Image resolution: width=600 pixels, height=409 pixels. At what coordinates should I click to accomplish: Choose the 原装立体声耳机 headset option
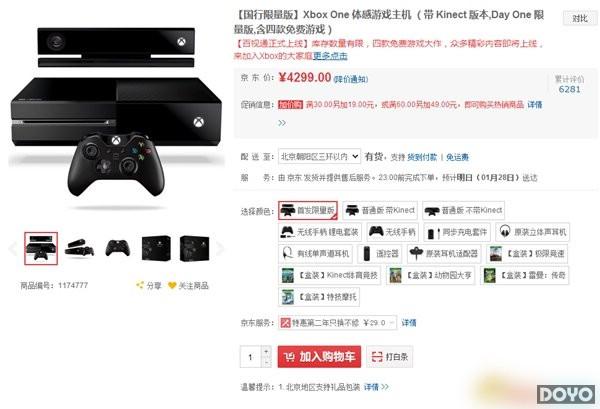click(x=533, y=232)
